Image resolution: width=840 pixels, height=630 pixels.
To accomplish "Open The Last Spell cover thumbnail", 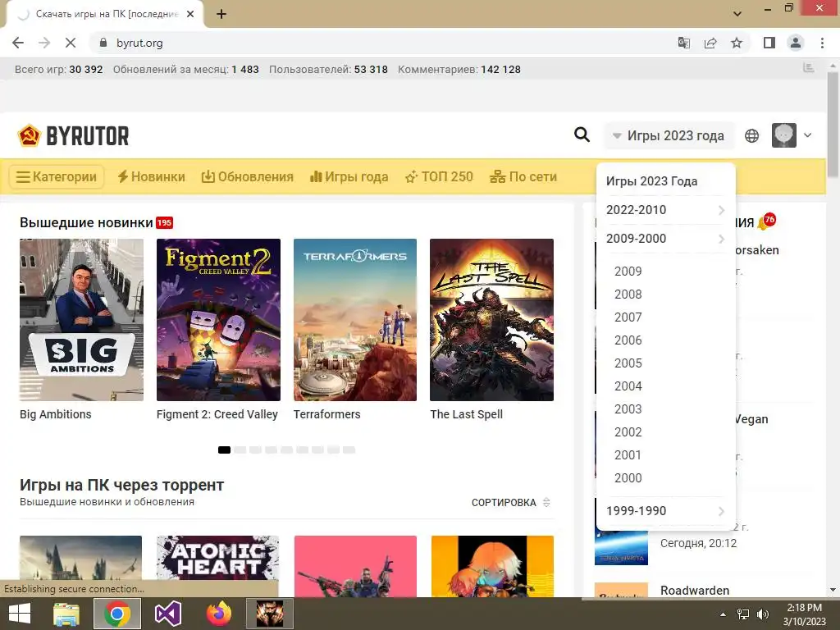I will click(x=492, y=320).
